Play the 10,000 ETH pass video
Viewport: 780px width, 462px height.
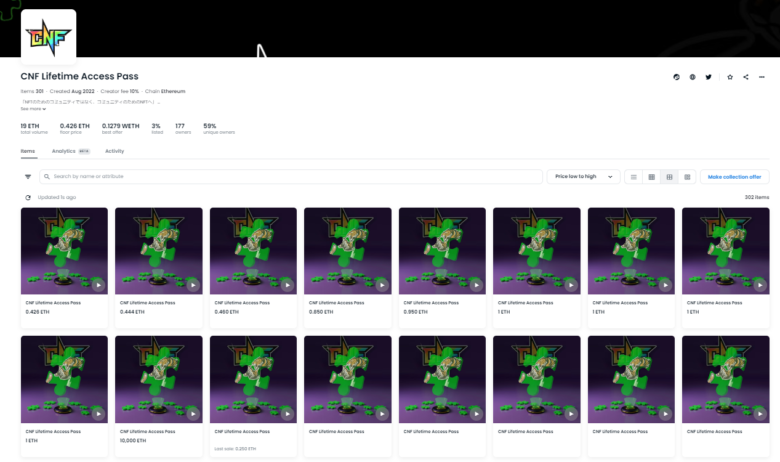point(193,413)
